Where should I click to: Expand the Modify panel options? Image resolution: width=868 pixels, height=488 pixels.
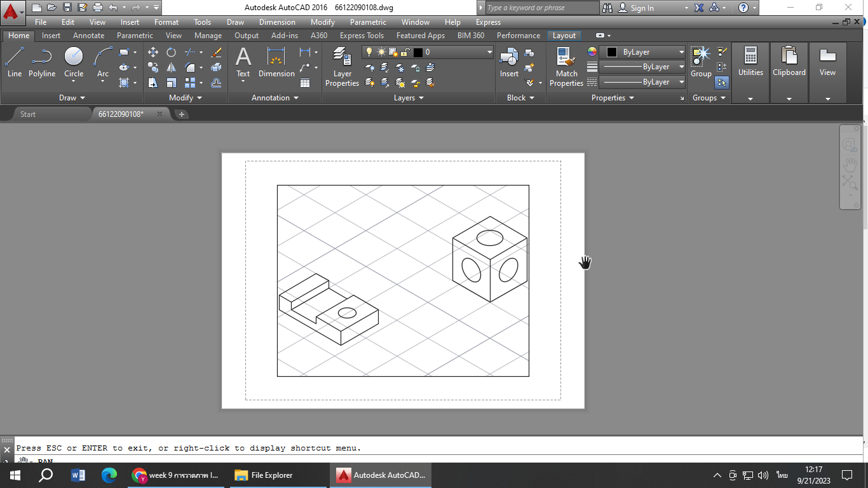coord(186,98)
